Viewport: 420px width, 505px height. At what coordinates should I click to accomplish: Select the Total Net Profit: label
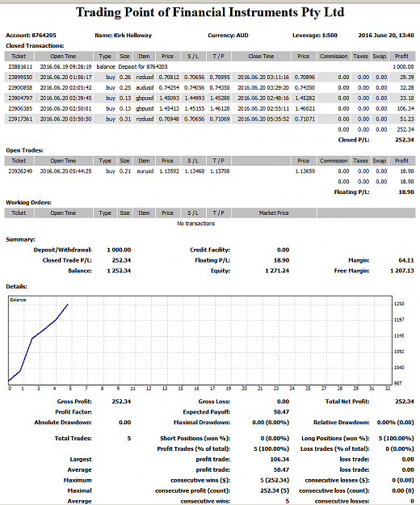347,402
